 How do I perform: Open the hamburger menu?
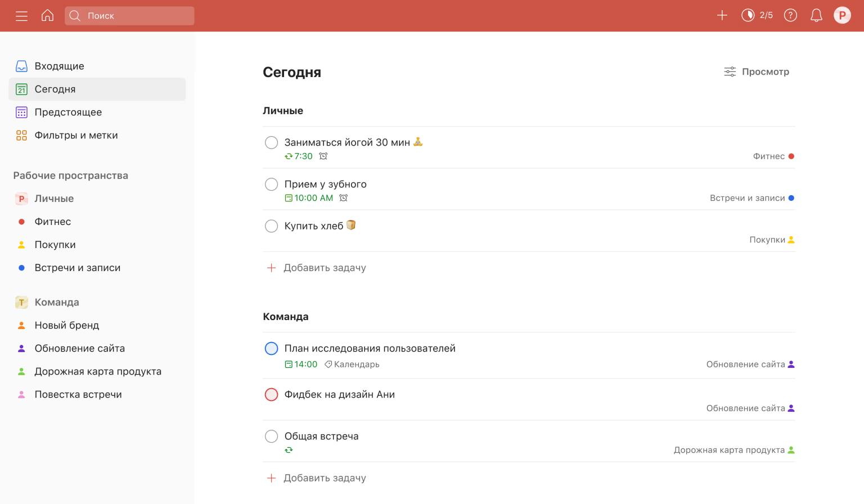tap(21, 16)
